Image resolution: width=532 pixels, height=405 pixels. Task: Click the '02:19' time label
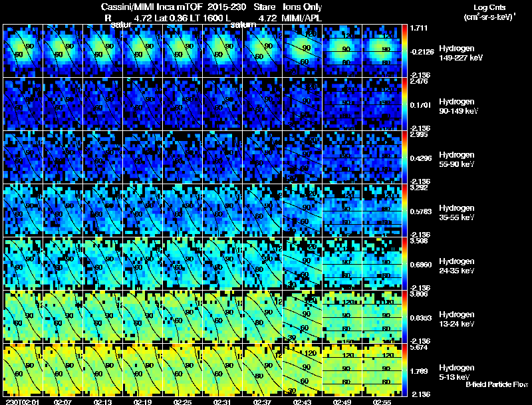(142, 402)
